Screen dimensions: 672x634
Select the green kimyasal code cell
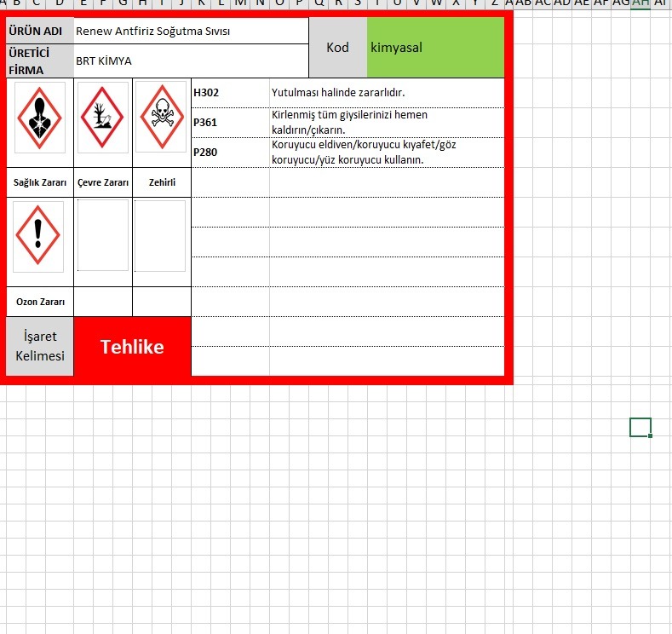[x=435, y=47]
